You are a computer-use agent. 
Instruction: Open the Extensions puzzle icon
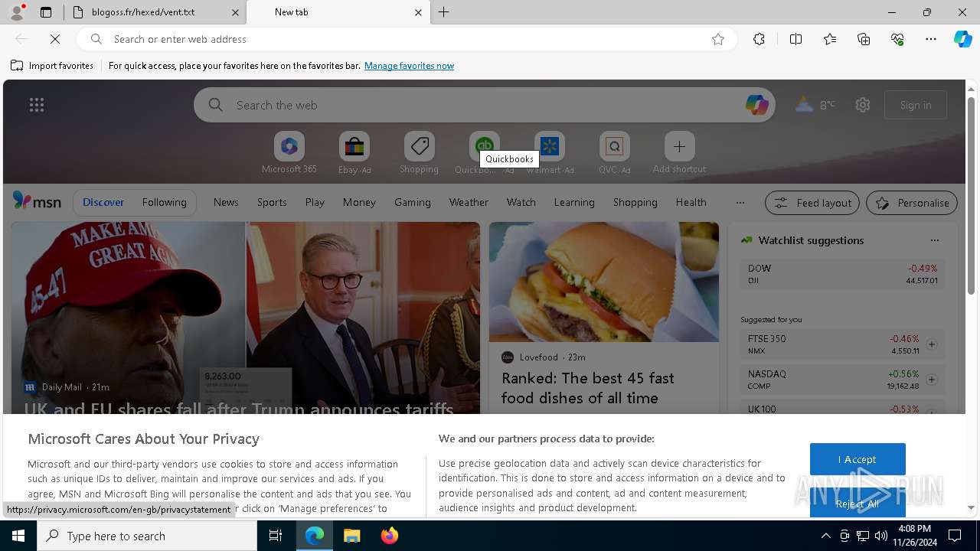[x=759, y=39]
